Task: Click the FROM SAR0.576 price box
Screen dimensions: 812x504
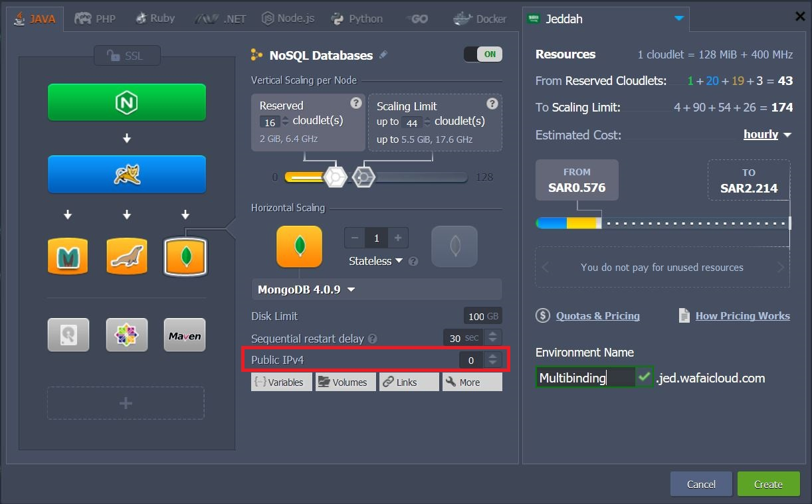Action: (x=577, y=180)
